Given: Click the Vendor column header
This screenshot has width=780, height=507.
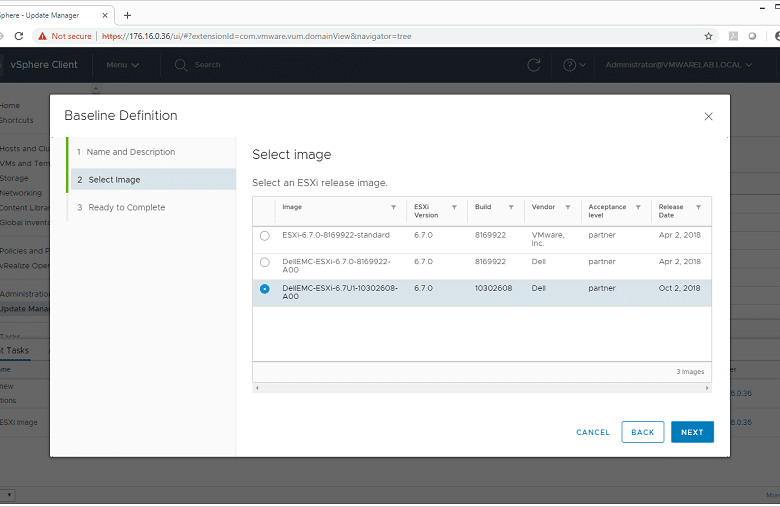Looking at the screenshot, I should pyautogui.click(x=543, y=207).
